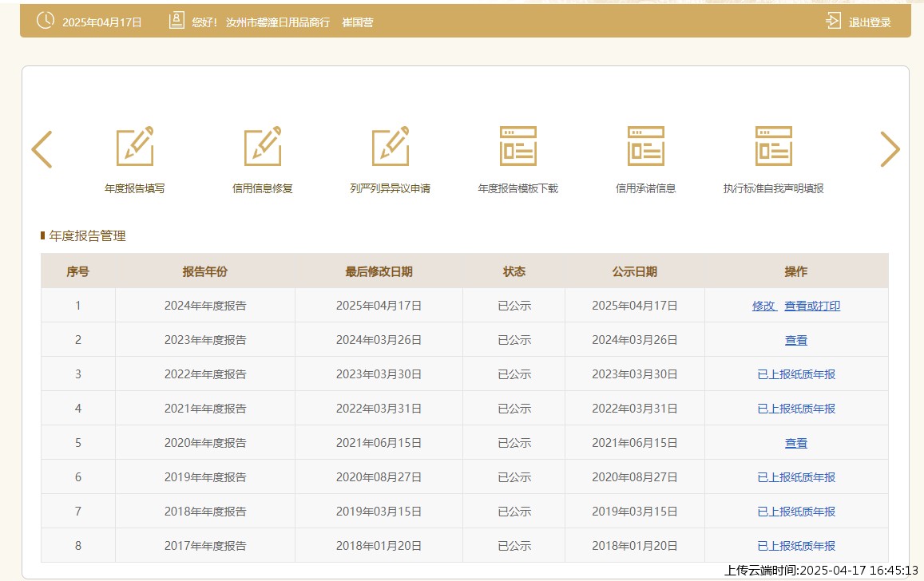Click publication date 2018年01月20日
The height and width of the screenshot is (581, 924).
[x=635, y=546]
